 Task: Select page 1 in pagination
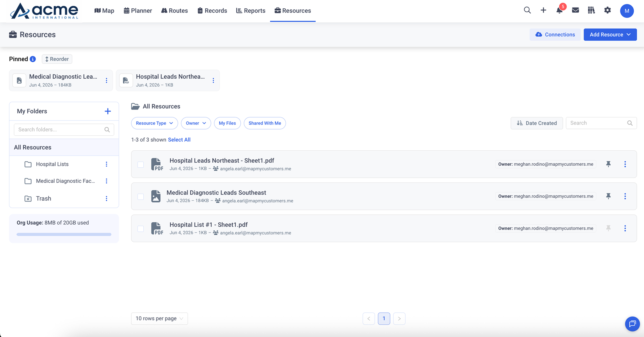pyautogui.click(x=384, y=319)
